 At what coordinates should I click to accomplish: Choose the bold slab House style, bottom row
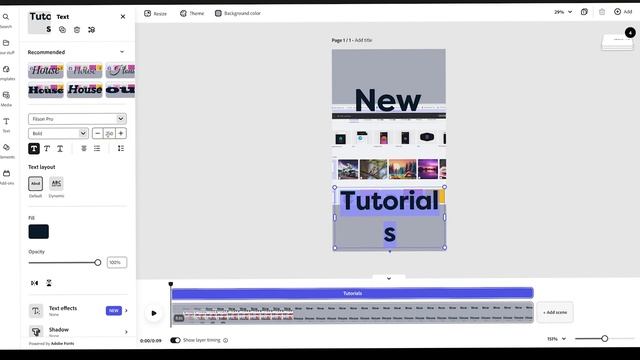(46, 89)
